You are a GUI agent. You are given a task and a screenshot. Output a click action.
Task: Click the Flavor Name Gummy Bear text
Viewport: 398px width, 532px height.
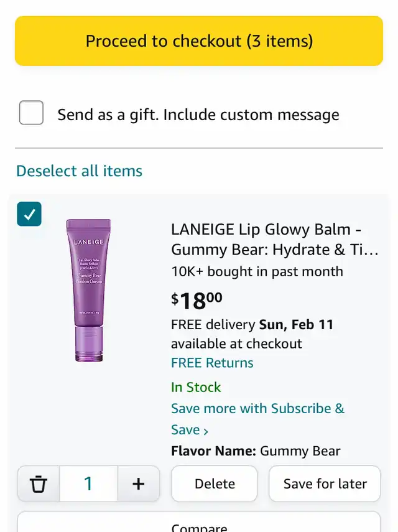pos(256,451)
